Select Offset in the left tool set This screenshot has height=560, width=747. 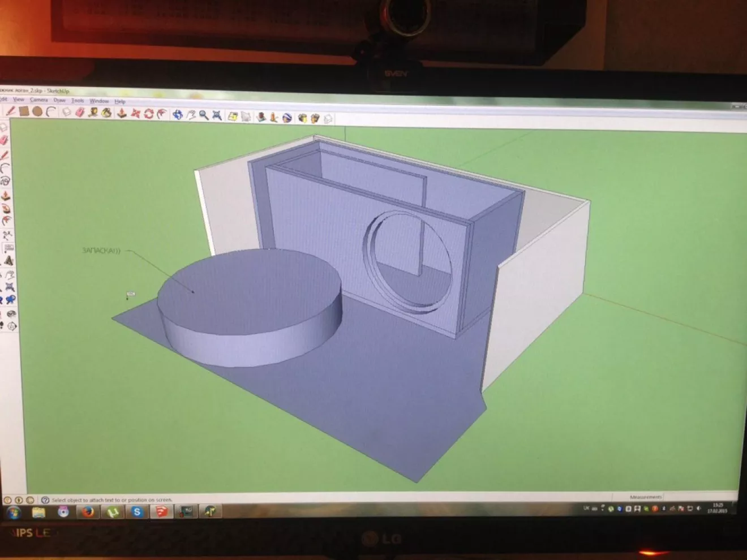7,219
